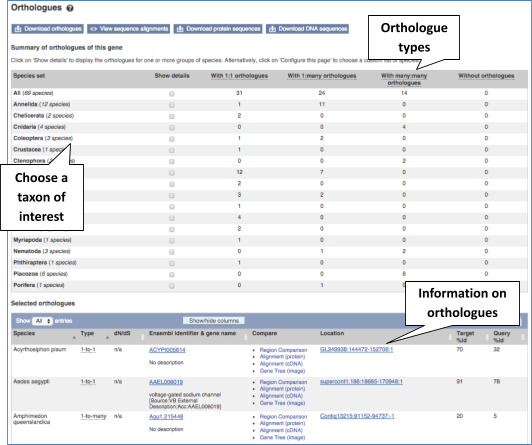Open Gene Tree (image) for Acyrthosiphon pisum
Image resolution: width=532 pixels, height=445 pixels.
click(x=282, y=371)
